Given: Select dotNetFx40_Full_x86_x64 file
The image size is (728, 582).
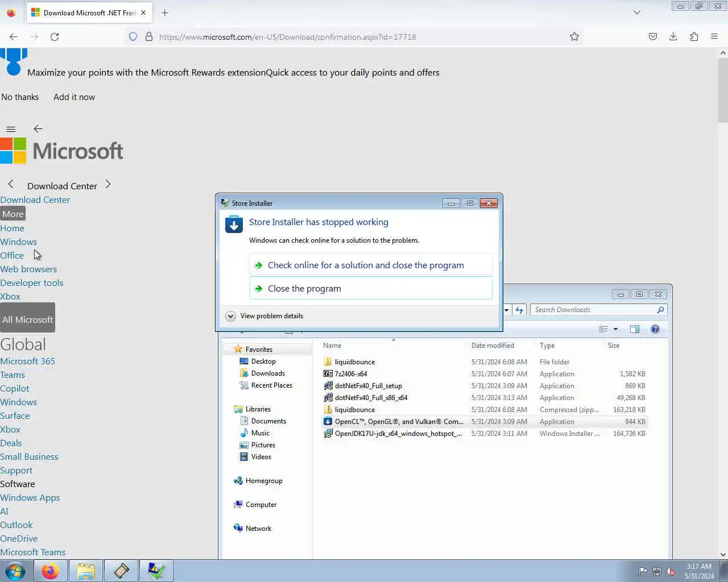Looking at the screenshot, I should pos(485,398).
